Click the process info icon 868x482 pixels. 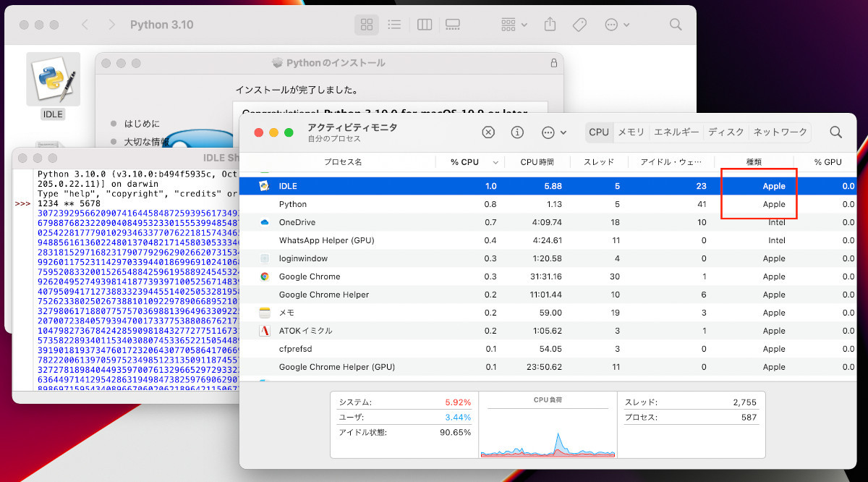517,132
